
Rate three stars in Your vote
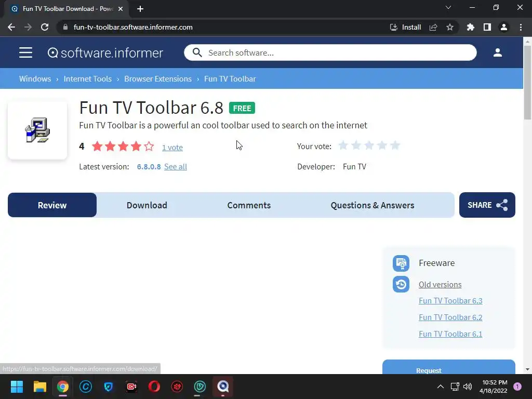coord(369,145)
